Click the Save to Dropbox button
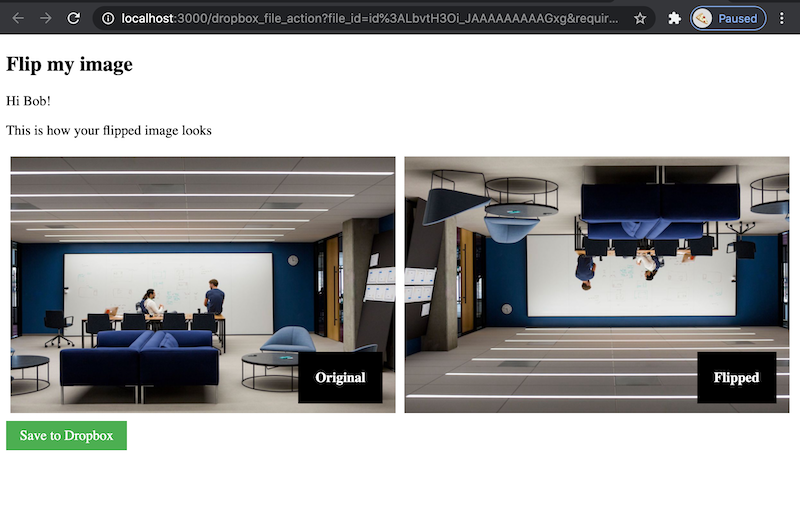Viewport: 800px width, 522px height. [66, 435]
